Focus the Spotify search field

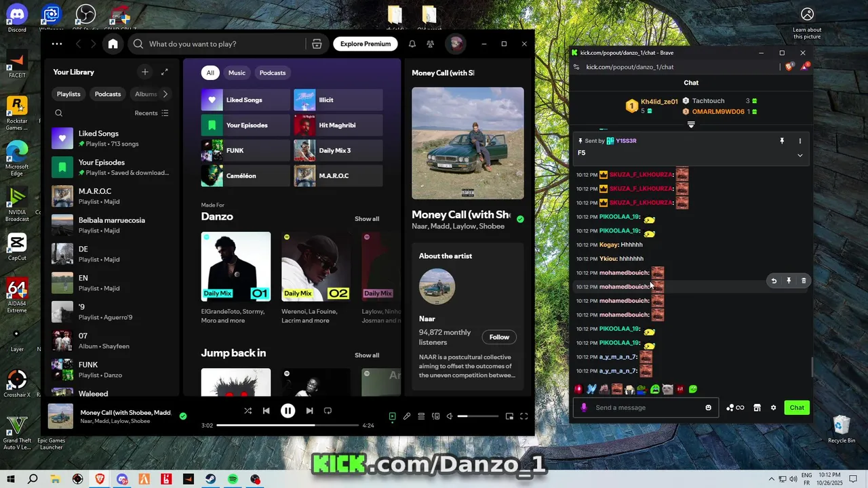coord(217,44)
